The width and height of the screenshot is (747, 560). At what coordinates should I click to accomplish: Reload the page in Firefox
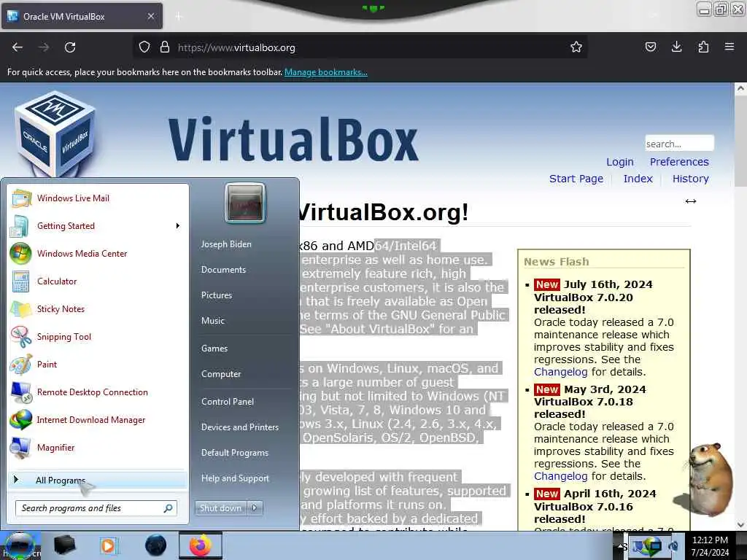click(70, 47)
